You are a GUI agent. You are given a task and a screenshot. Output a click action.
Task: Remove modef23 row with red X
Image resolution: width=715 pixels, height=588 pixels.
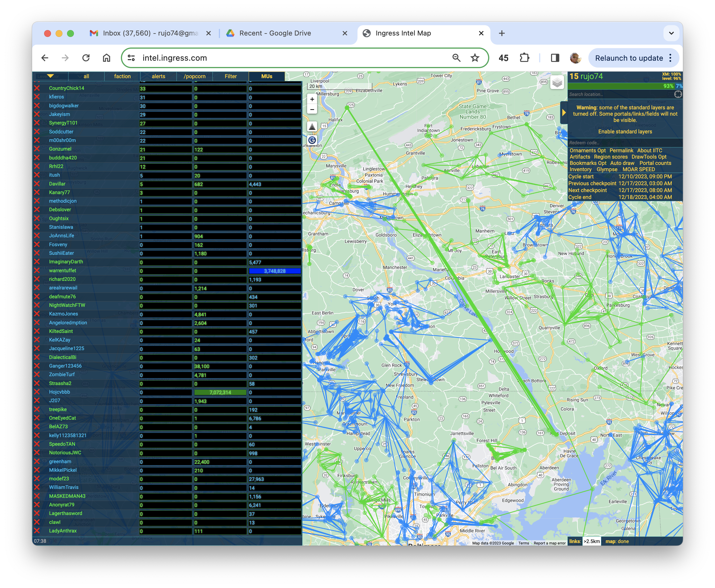coord(37,479)
